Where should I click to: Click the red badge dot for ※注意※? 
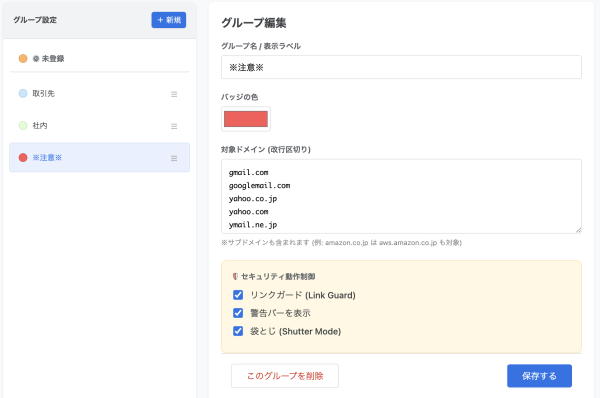point(23,157)
